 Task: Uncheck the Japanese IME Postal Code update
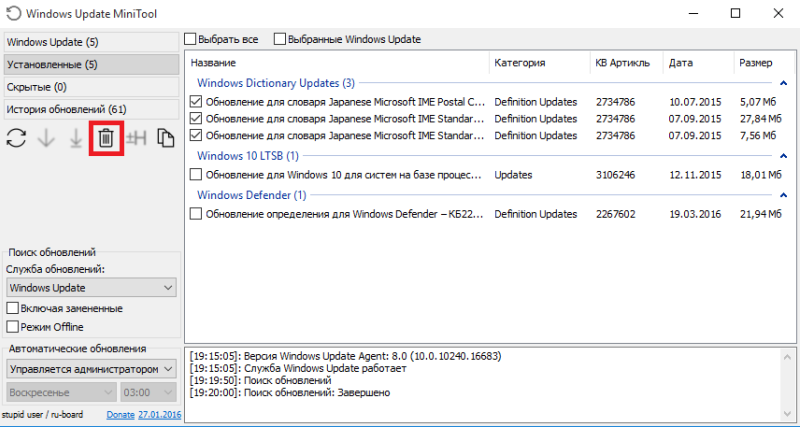pyautogui.click(x=196, y=102)
